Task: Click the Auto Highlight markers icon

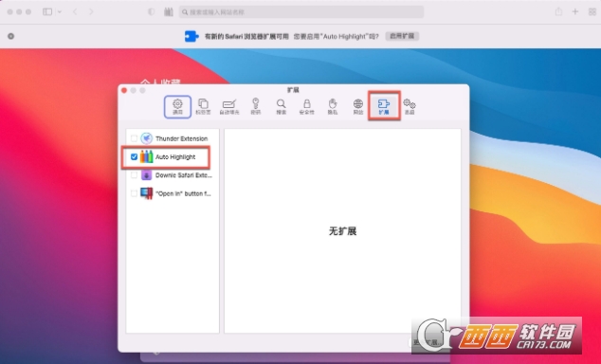Action: pos(146,156)
